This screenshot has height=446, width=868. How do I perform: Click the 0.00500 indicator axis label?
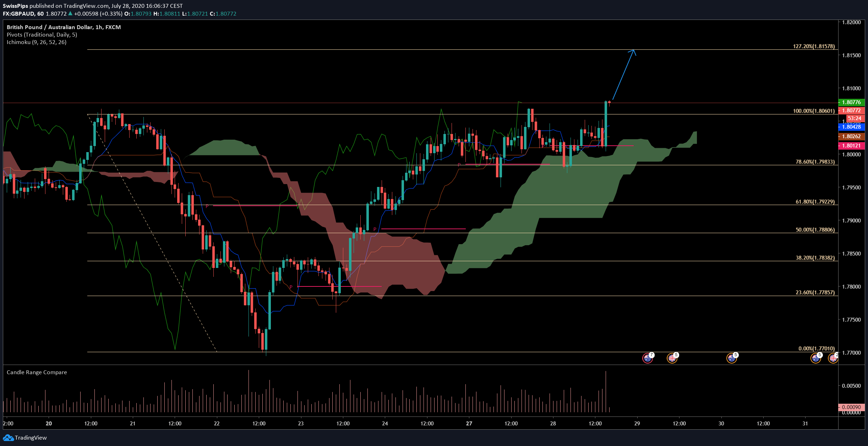(x=851, y=386)
